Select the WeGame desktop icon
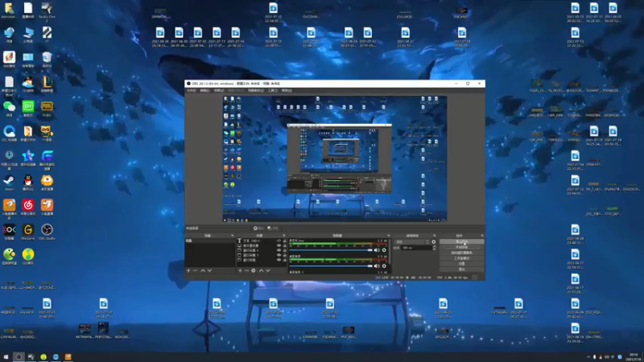 pos(28,232)
